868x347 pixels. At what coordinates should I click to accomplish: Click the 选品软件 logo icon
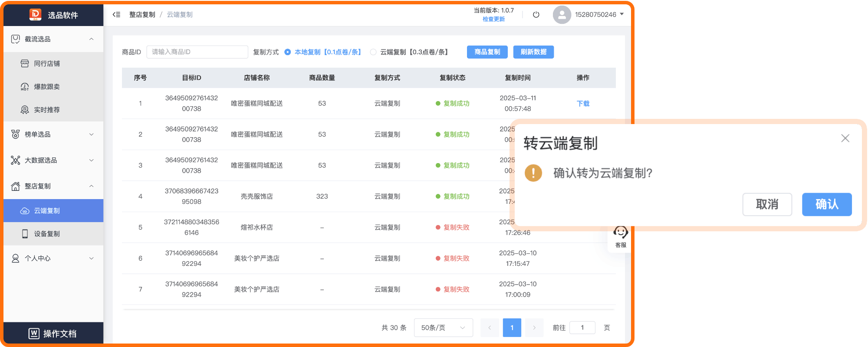pyautogui.click(x=35, y=15)
